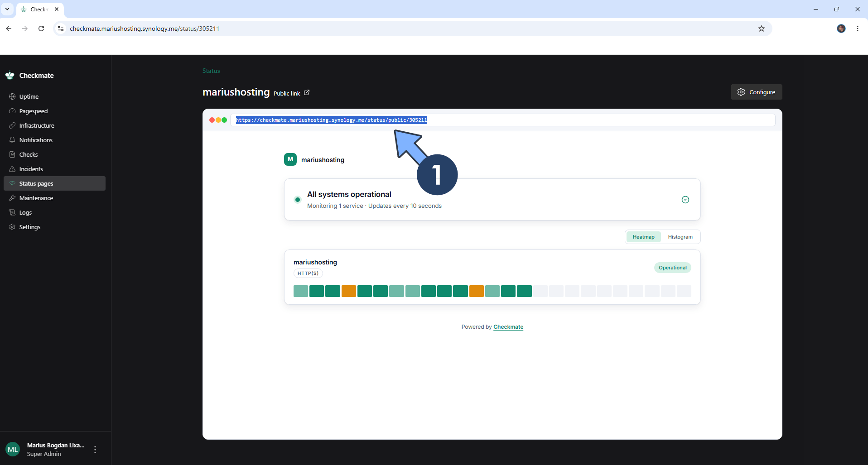Open user account three-dot menu
The image size is (868, 465).
tap(95, 450)
